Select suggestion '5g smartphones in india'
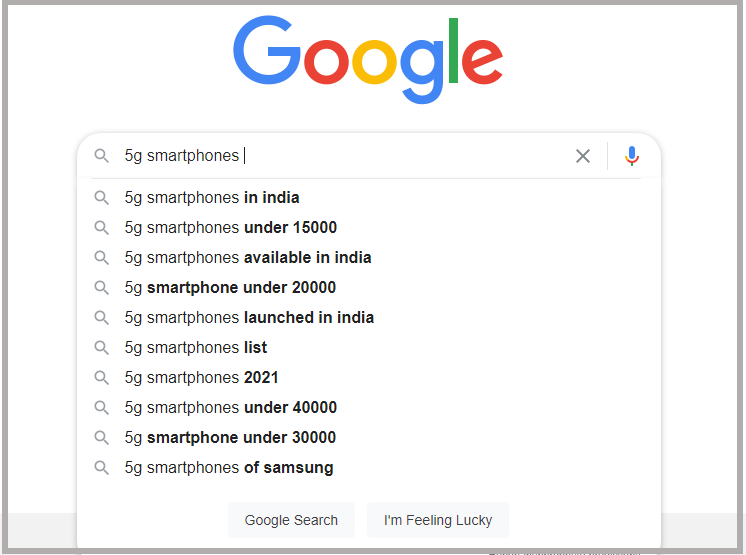746x555 pixels. coord(212,198)
